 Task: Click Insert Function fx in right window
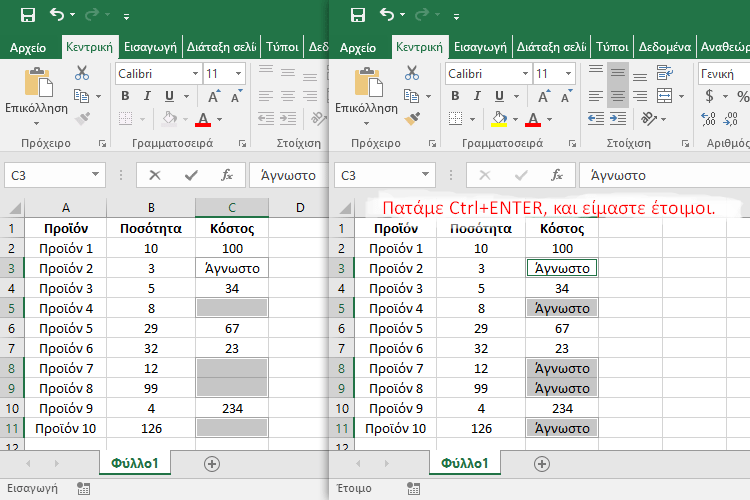(x=557, y=175)
